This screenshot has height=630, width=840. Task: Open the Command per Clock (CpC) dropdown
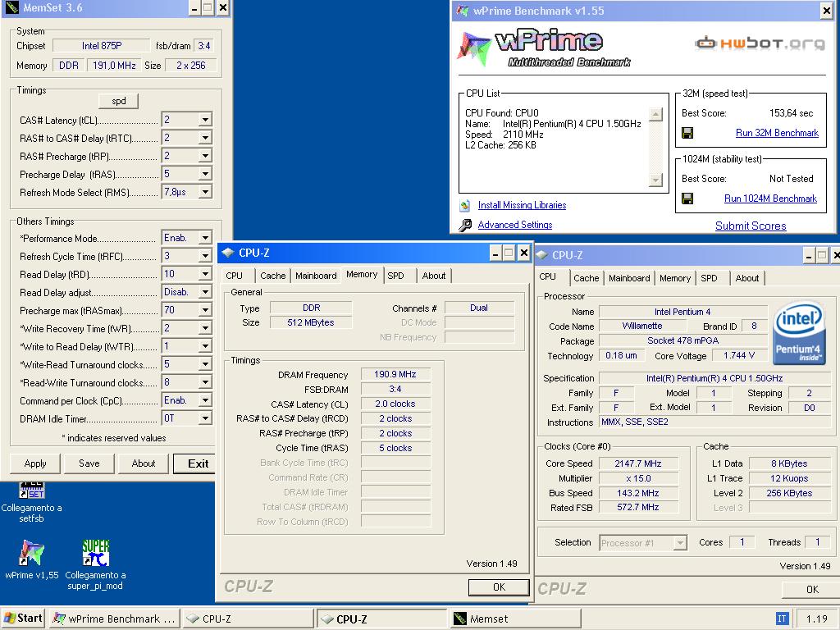click(x=205, y=400)
